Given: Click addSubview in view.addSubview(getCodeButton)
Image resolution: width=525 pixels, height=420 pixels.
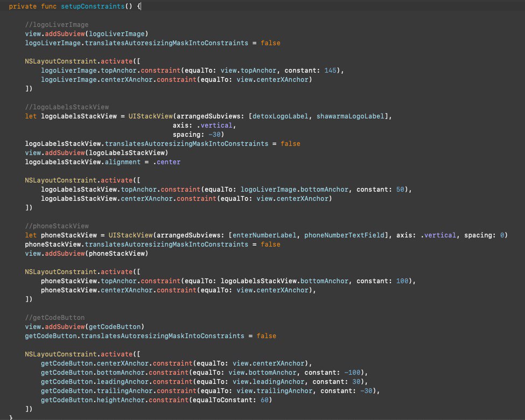Looking at the screenshot, I should pyautogui.click(x=65, y=326).
